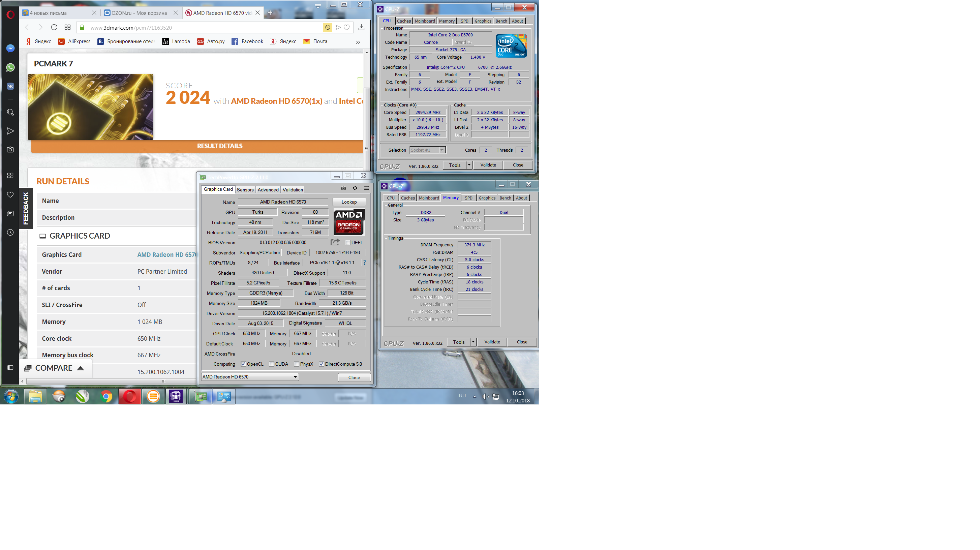Open Messenger in the Opera sidebar

(x=10, y=49)
